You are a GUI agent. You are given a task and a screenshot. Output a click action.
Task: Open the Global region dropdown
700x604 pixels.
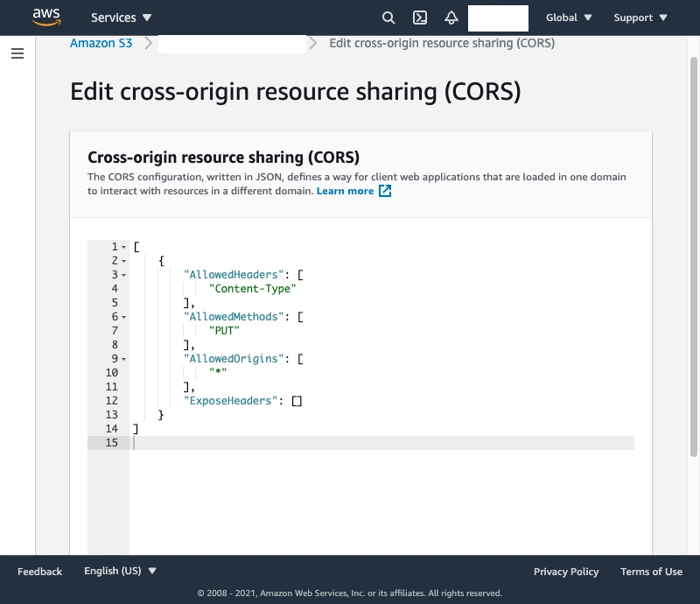coord(569,18)
